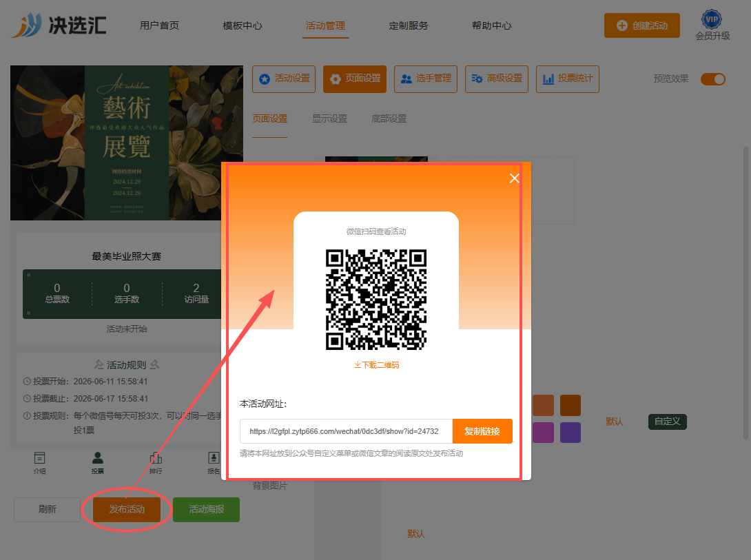Click the 默认 option beside 自定义

pos(615,421)
